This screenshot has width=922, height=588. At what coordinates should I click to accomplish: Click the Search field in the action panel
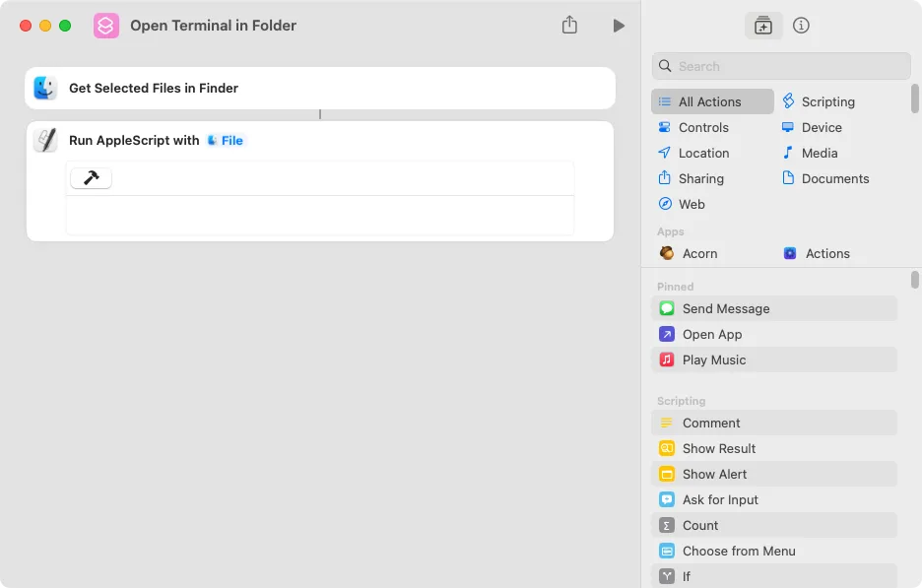click(780, 66)
